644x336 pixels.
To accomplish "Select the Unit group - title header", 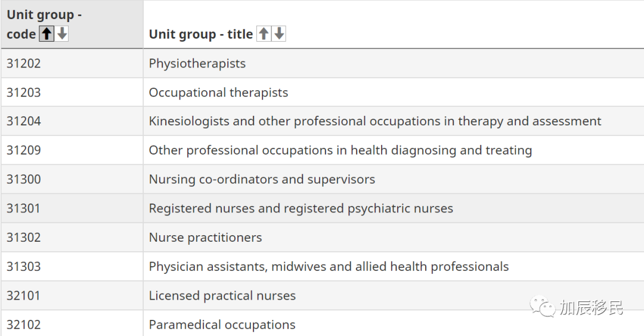I will [x=200, y=34].
